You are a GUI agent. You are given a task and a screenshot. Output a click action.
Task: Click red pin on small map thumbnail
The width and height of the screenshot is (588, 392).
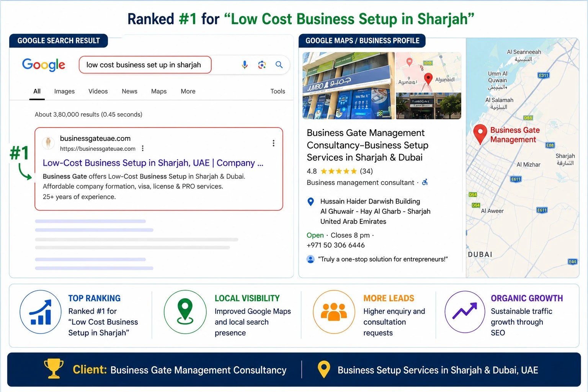[x=428, y=79]
